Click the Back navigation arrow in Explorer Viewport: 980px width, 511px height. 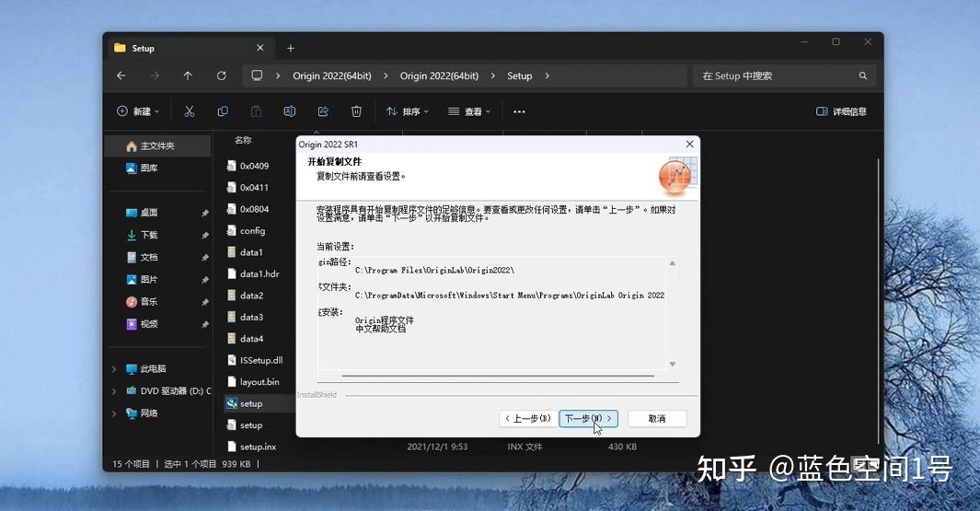[121, 75]
